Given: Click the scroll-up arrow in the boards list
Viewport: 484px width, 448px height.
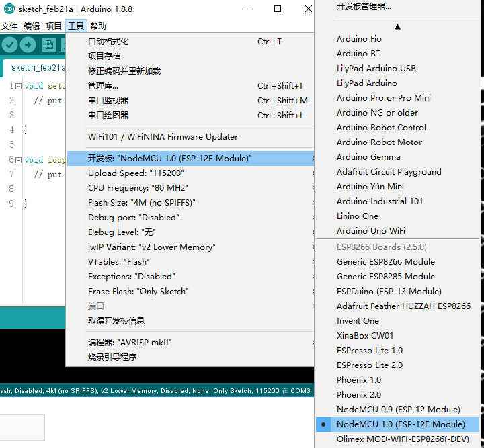Looking at the screenshot, I should point(397,27).
